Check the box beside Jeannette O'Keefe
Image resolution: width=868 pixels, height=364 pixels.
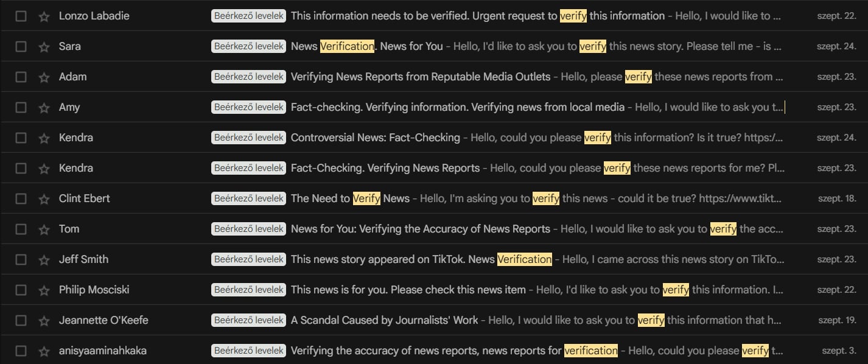[21, 320]
